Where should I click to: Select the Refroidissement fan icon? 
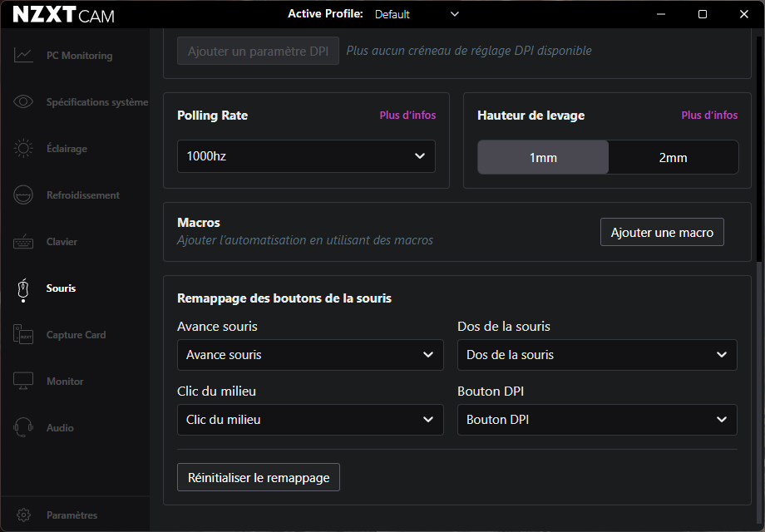(x=23, y=195)
